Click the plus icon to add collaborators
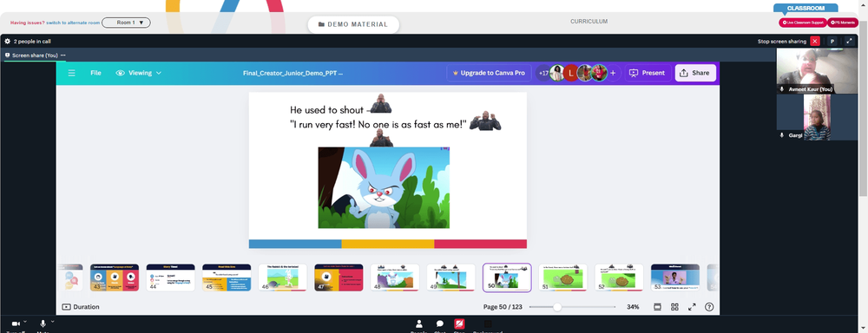The image size is (868, 333). coord(613,73)
